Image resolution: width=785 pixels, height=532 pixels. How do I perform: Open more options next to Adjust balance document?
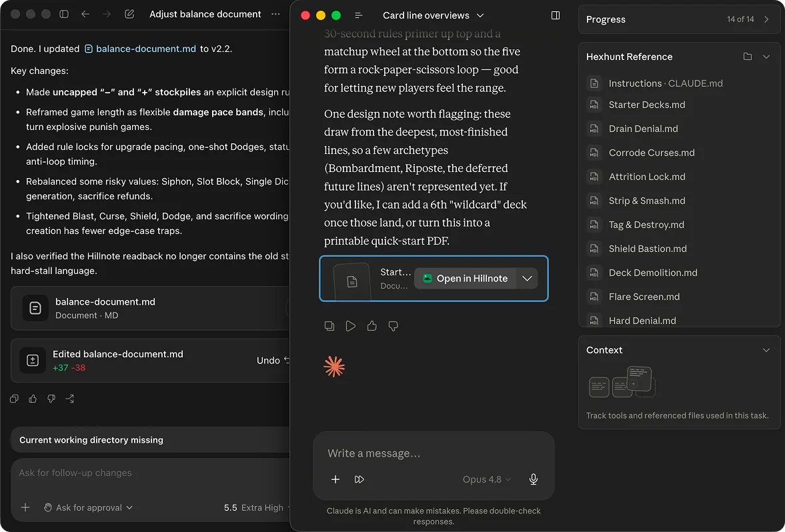275,14
